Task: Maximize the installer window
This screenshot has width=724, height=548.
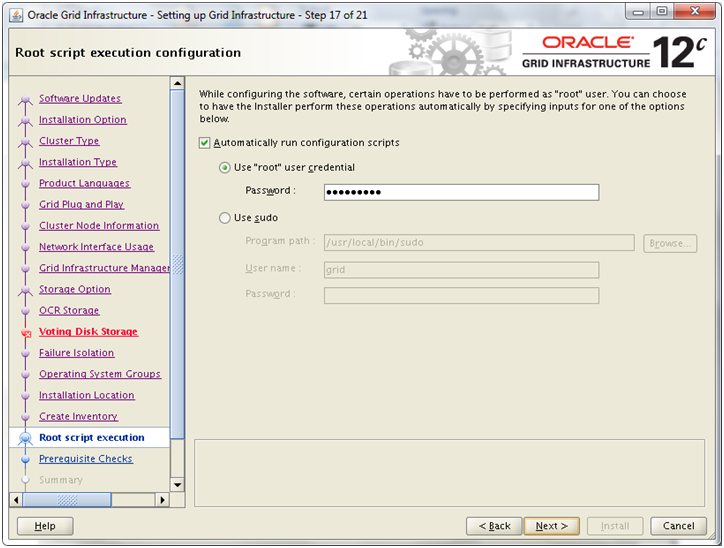Action: click(662, 12)
